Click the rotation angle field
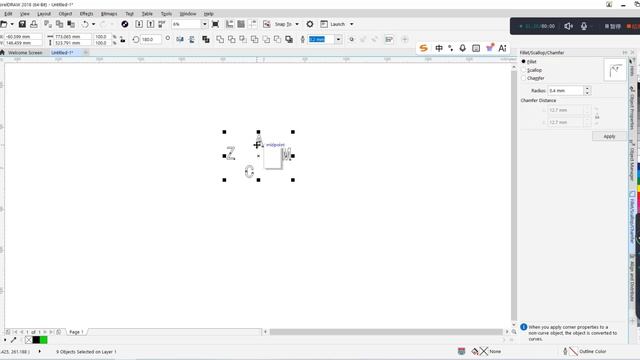Image resolution: width=640 pixels, height=360 pixels. (x=151, y=40)
